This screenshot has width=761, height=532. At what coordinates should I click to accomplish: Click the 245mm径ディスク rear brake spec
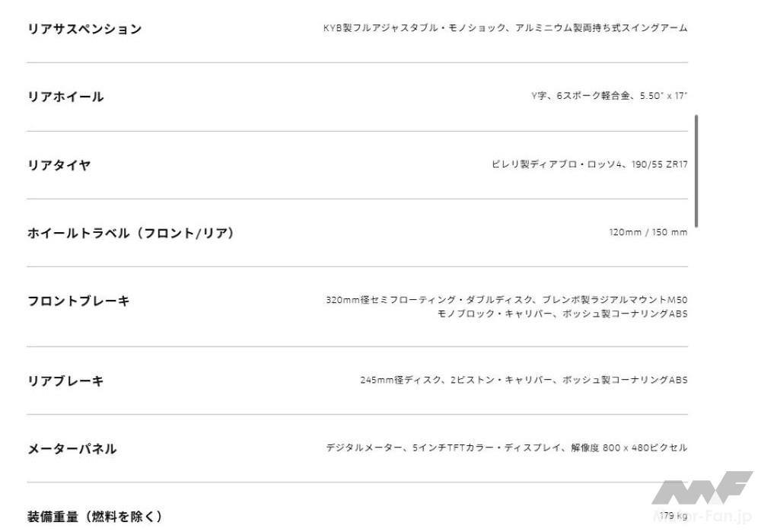coord(524,380)
